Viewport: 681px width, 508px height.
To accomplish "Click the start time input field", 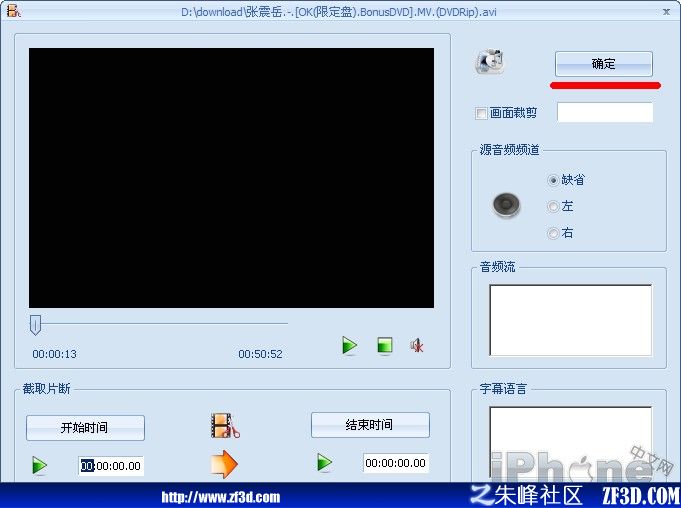I will [111, 466].
